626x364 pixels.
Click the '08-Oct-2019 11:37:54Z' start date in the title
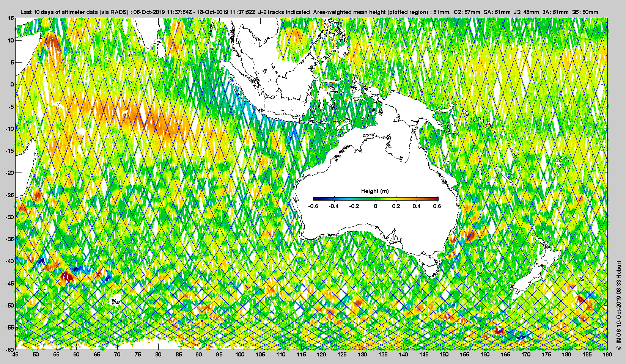pyautogui.click(x=163, y=12)
